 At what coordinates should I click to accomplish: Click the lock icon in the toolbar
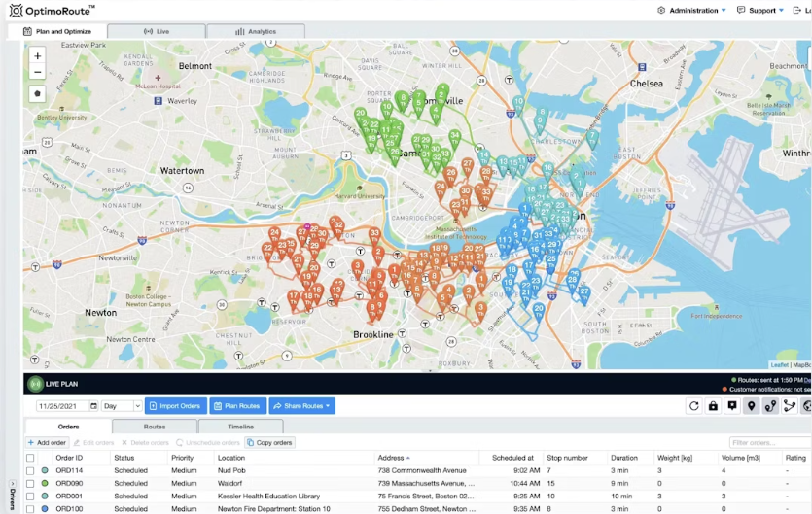713,406
